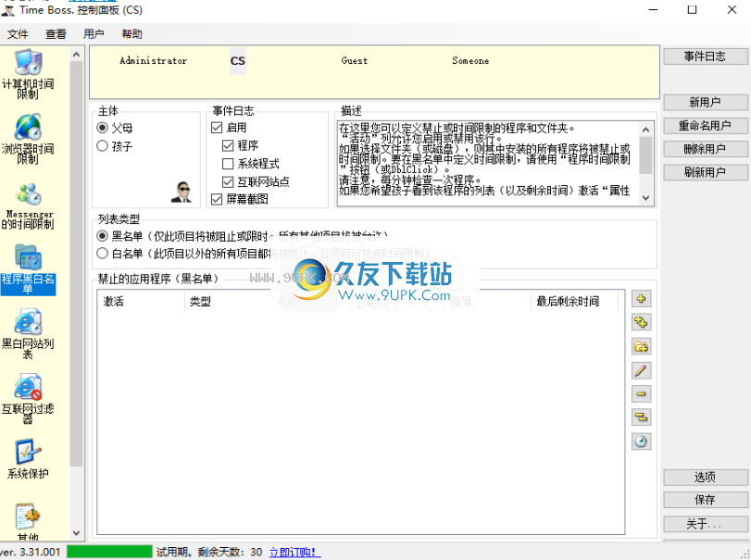Open Messenger time limit section
Viewport: 751px width, 560px height.
[x=28, y=205]
